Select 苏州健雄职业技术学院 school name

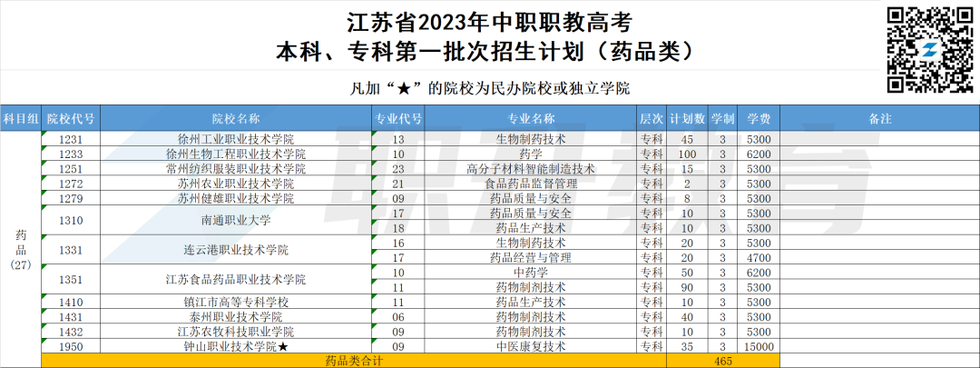[236, 198]
